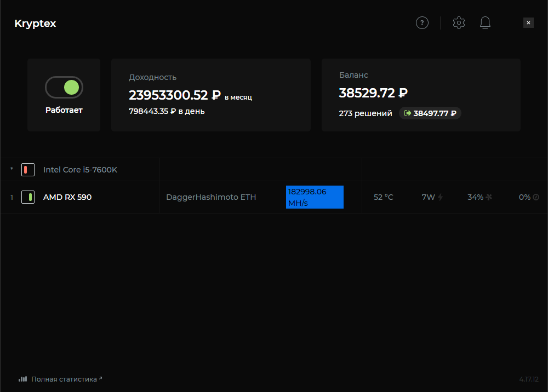
Task: Select the highlighted 182998.06 MH/s hashrate
Action: click(x=315, y=197)
